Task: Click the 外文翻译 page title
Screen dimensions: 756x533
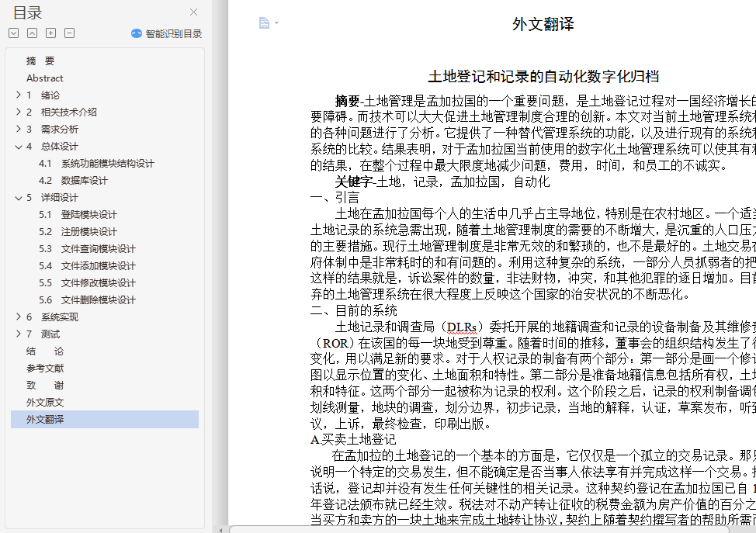Action: 543,24
